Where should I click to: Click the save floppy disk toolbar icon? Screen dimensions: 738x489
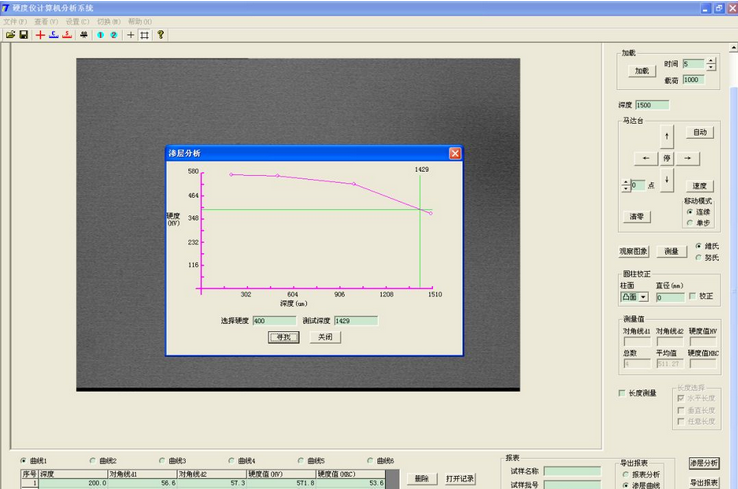(23, 34)
